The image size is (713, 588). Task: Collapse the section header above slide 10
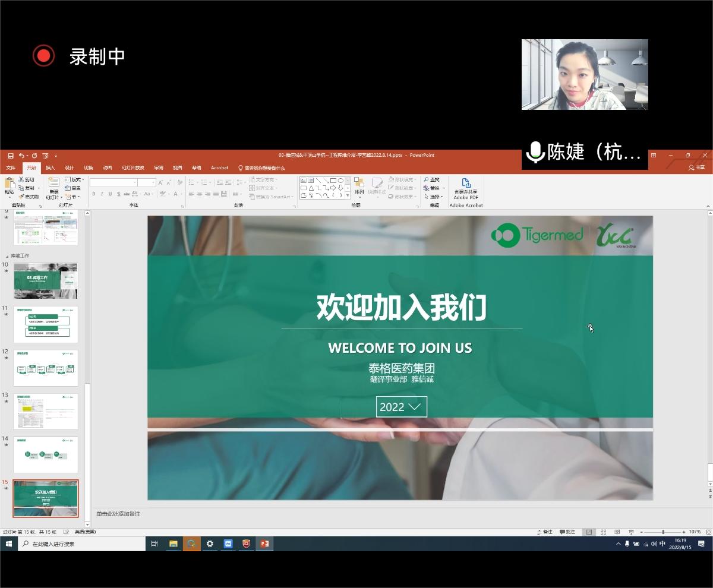click(x=8, y=256)
